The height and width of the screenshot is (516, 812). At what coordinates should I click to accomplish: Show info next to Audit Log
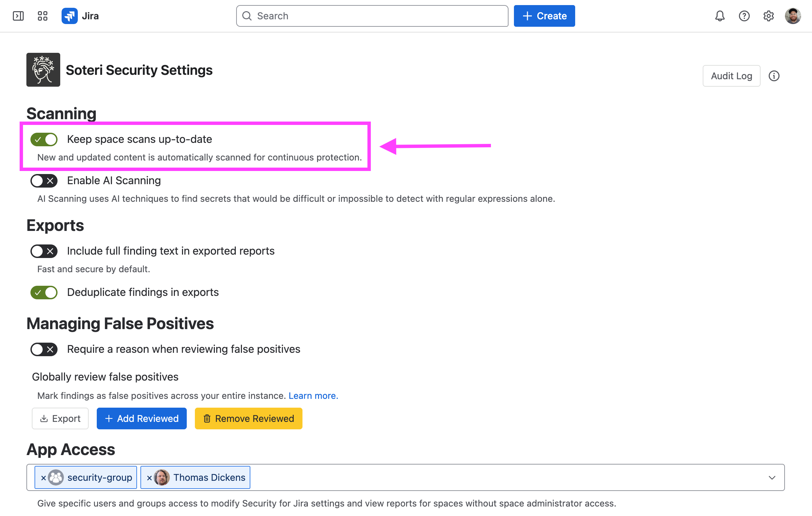(x=774, y=76)
